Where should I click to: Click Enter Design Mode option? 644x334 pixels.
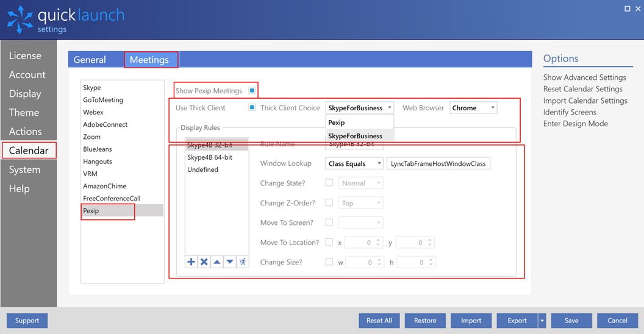click(576, 124)
